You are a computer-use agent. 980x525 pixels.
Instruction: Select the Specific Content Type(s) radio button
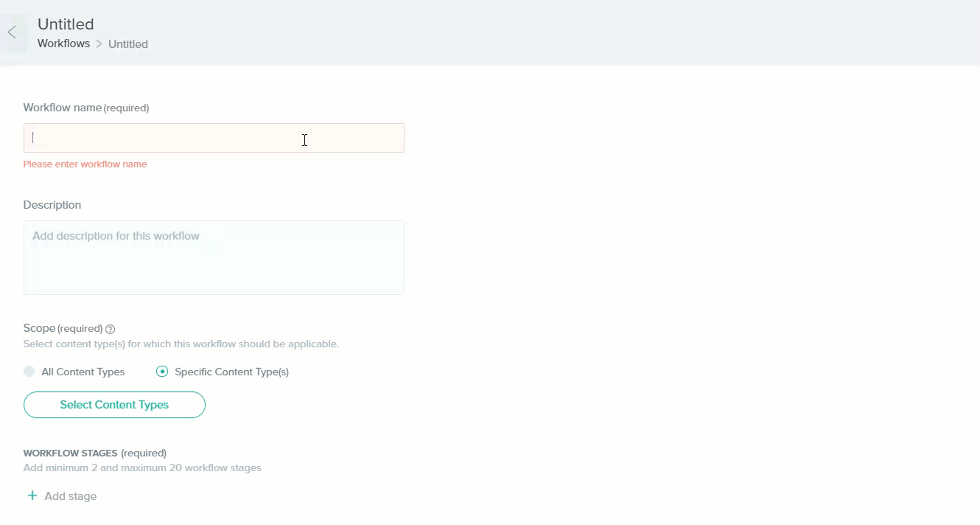(162, 372)
